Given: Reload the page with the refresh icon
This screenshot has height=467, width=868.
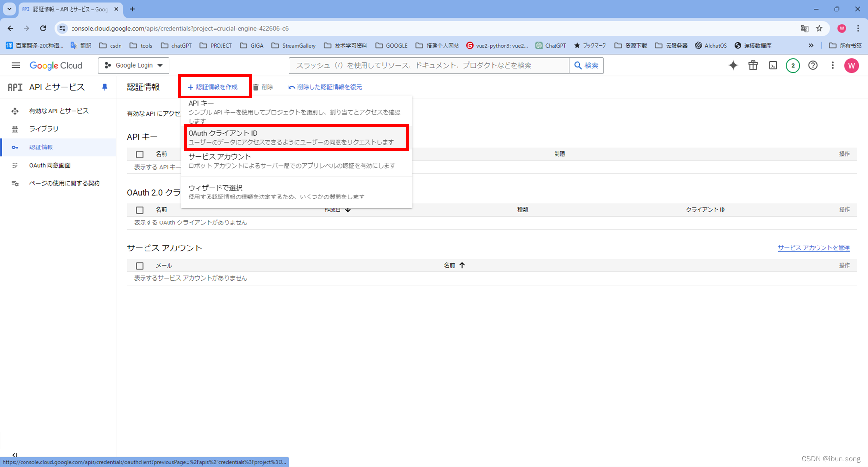Looking at the screenshot, I should [x=43, y=28].
